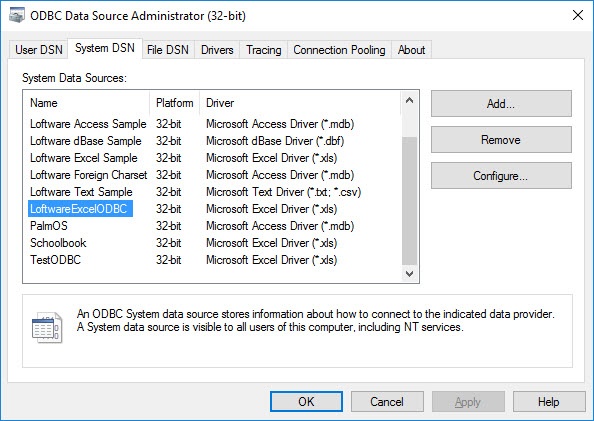Click the Configure... button
This screenshot has height=421, width=594.
[x=501, y=175]
